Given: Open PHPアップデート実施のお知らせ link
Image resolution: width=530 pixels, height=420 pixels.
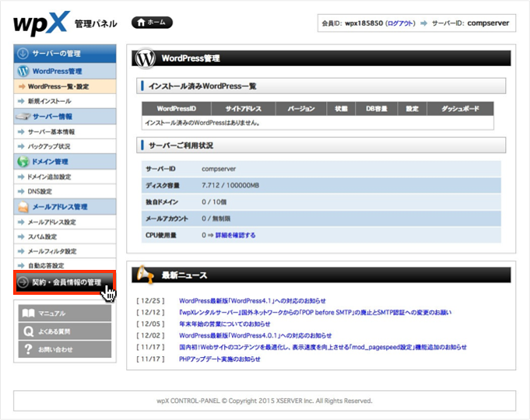Looking at the screenshot, I should tap(219, 359).
